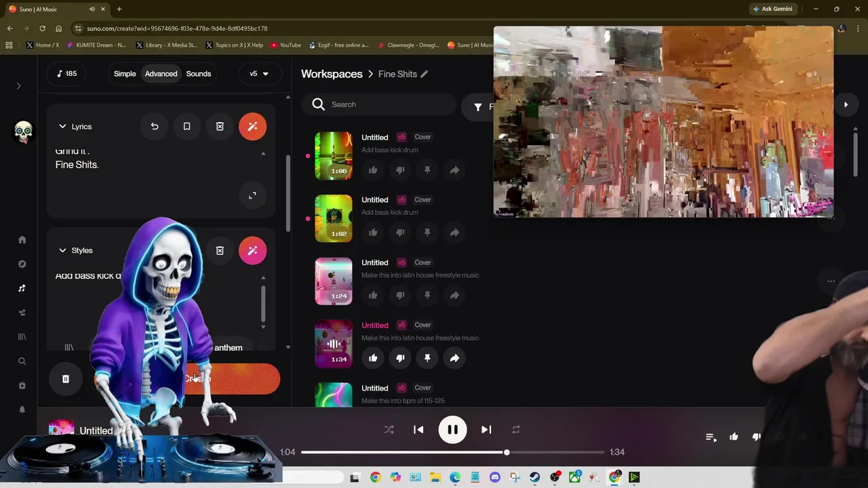
Task: Open the play queue in player bar
Action: [x=711, y=437]
